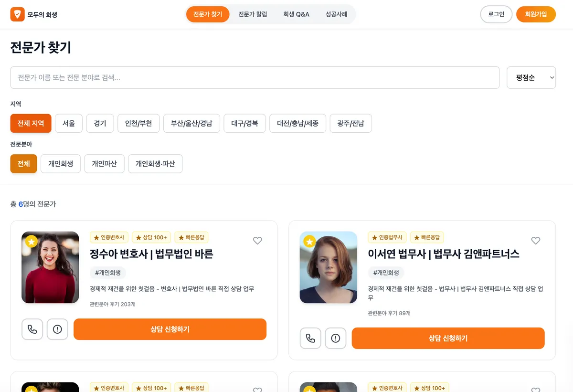Click the name 이서연 법무사 | 법무사 김앤파트너스
Viewport: 573px width, 392px height.
point(444,254)
